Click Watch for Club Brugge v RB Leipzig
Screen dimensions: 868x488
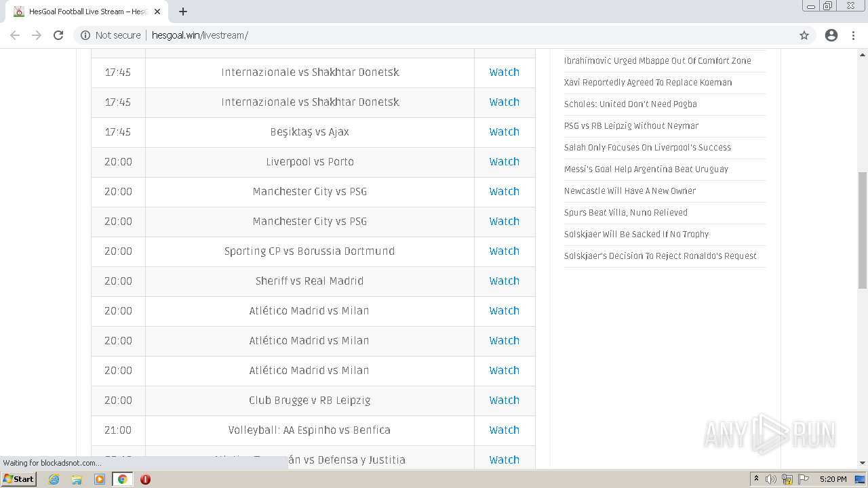(504, 401)
